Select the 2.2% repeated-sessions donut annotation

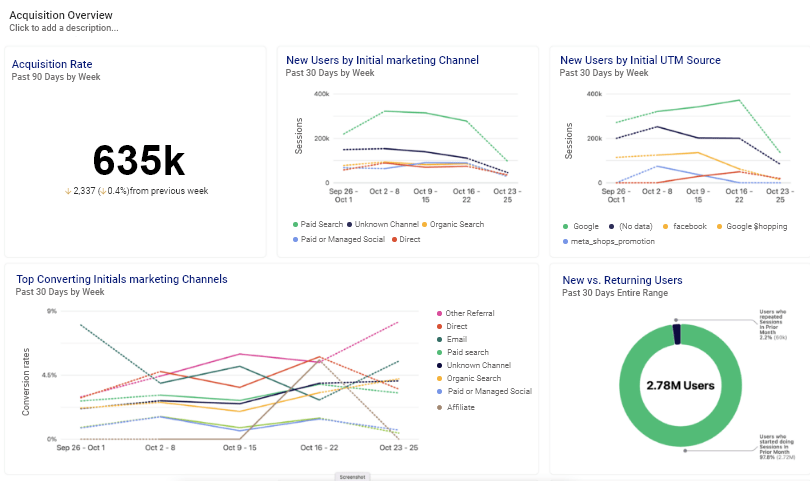pos(773,324)
